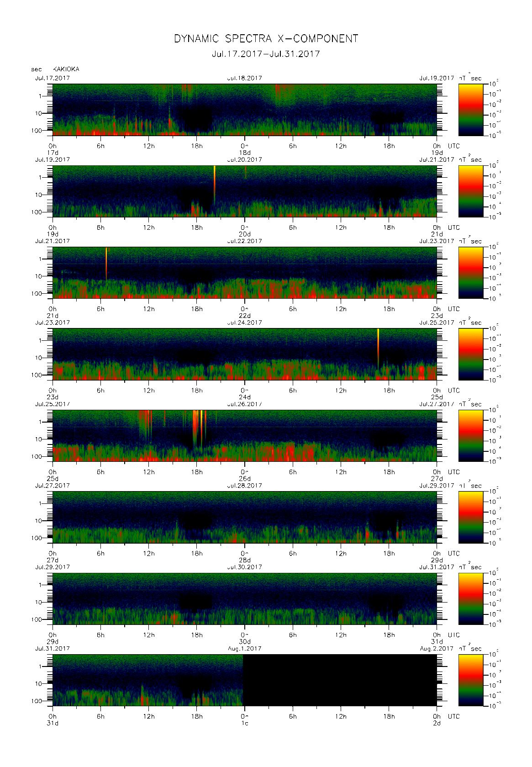
Task: Click the short bottom spectrogram panel
Action: click(147, 680)
